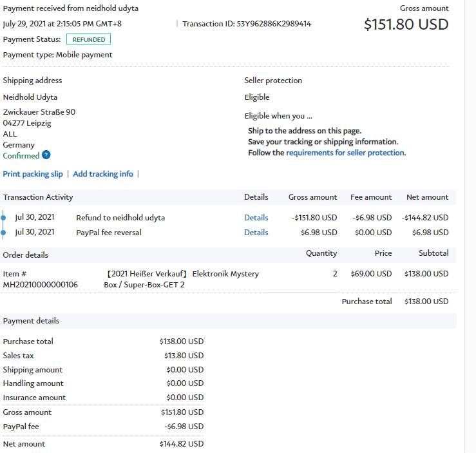
Task: Click the REFUNDED payment status badge
Action: pyautogui.click(x=88, y=39)
